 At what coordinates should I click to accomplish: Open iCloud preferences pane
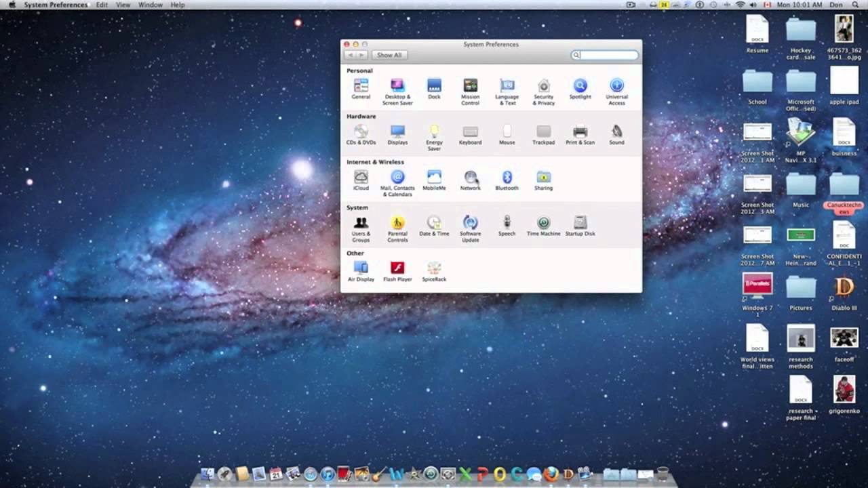coord(361,180)
